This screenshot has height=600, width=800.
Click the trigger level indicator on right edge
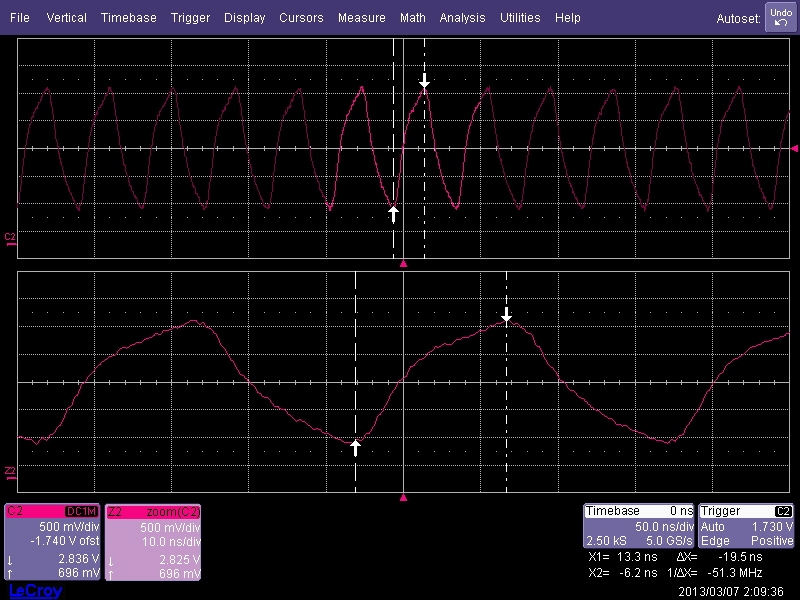pyautogui.click(x=794, y=148)
